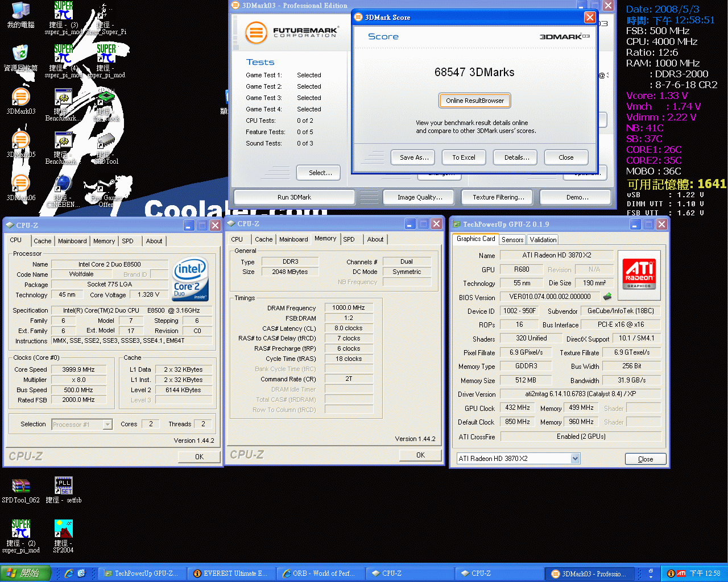Open the Recycle Bin desktop icon
The image size is (728, 582).
pos(20,55)
